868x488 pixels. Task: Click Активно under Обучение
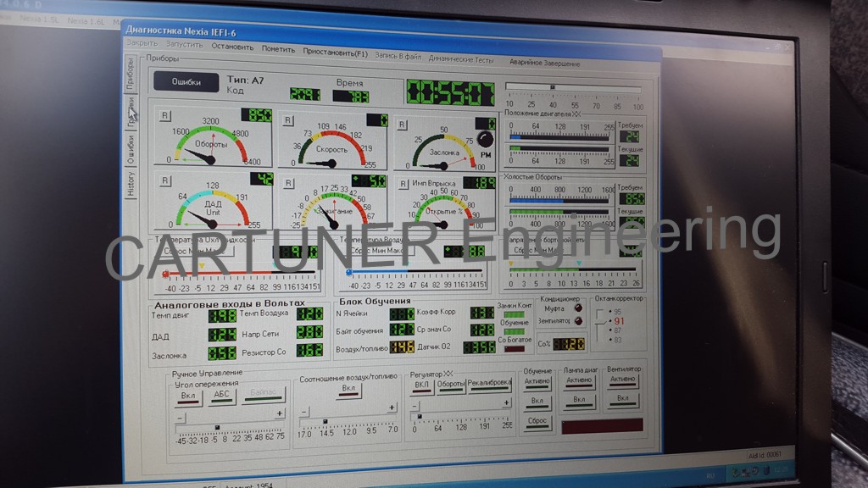[537, 382]
